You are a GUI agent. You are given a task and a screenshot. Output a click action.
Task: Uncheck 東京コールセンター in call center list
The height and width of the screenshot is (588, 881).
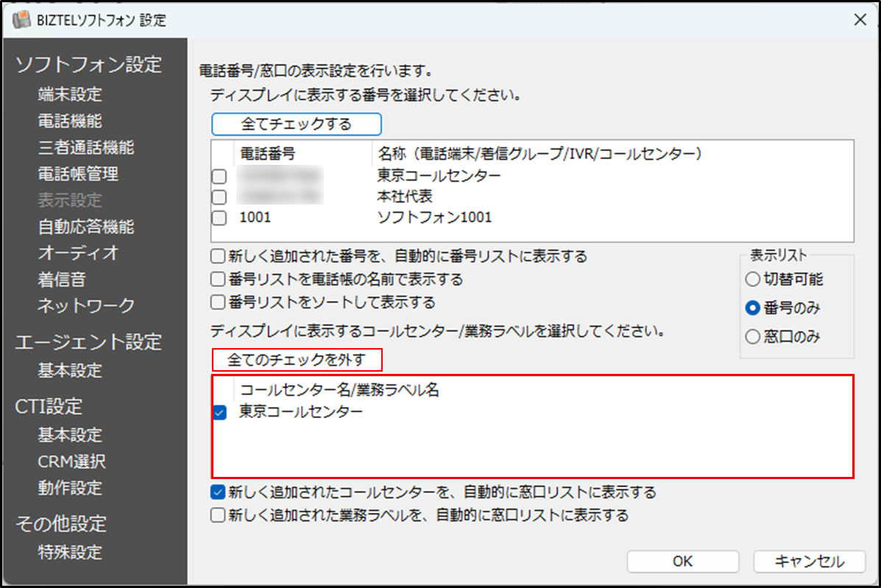pyautogui.click(x=219, y=413)
